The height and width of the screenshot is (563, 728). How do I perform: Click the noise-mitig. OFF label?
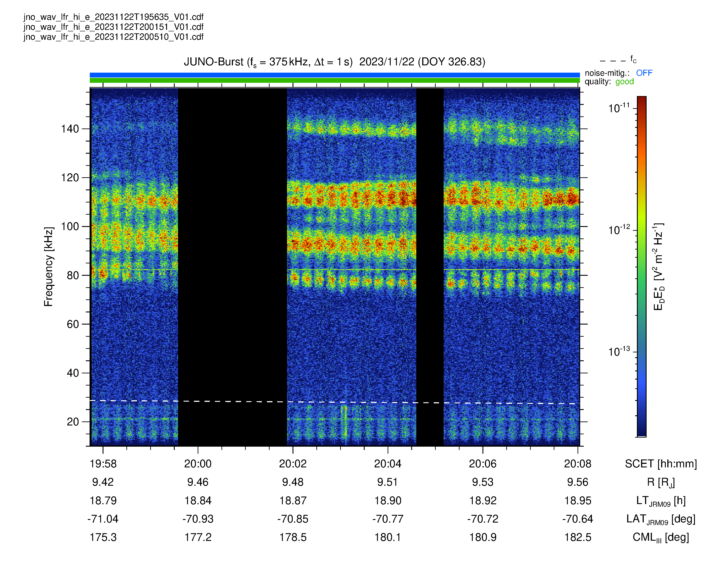point(618,73)
